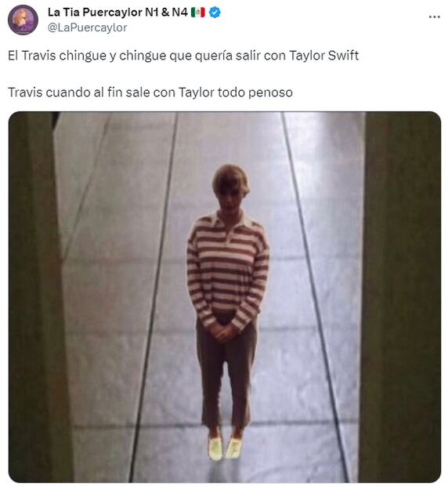This screenshot has height=486, width=448.
Task: Open the three-dot more options menu
Action: (x=434, y=17)
